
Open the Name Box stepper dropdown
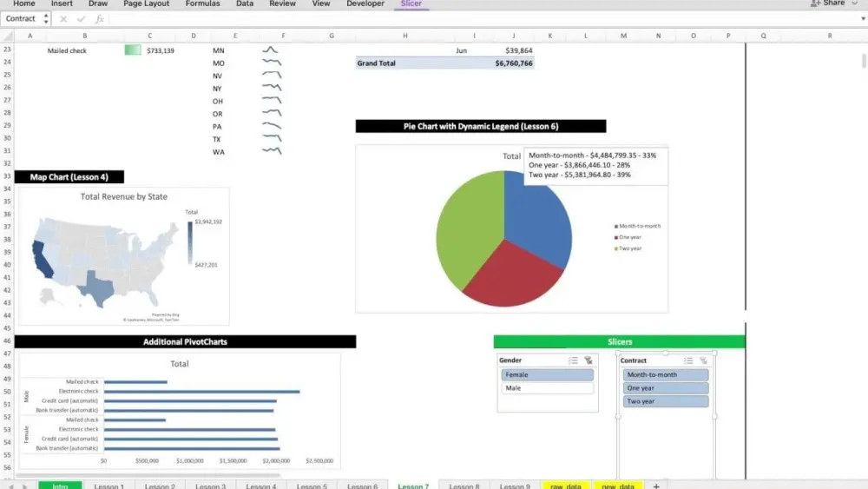click(45, 19)
